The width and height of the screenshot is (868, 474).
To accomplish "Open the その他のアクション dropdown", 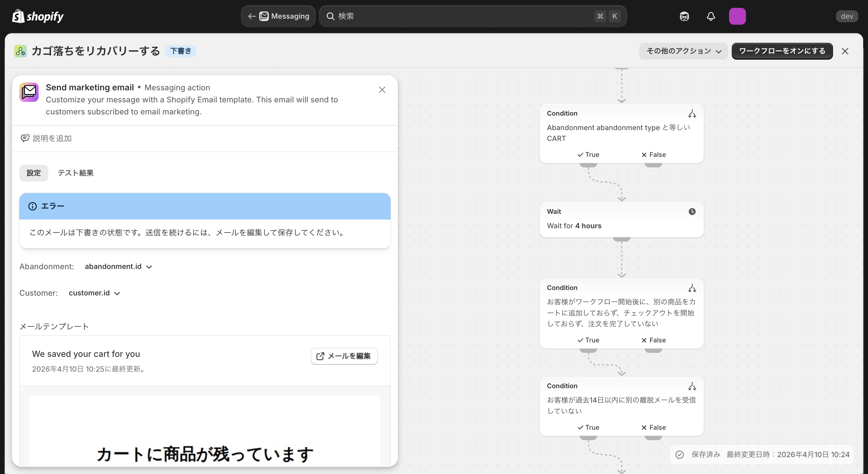I will (683, 51).
